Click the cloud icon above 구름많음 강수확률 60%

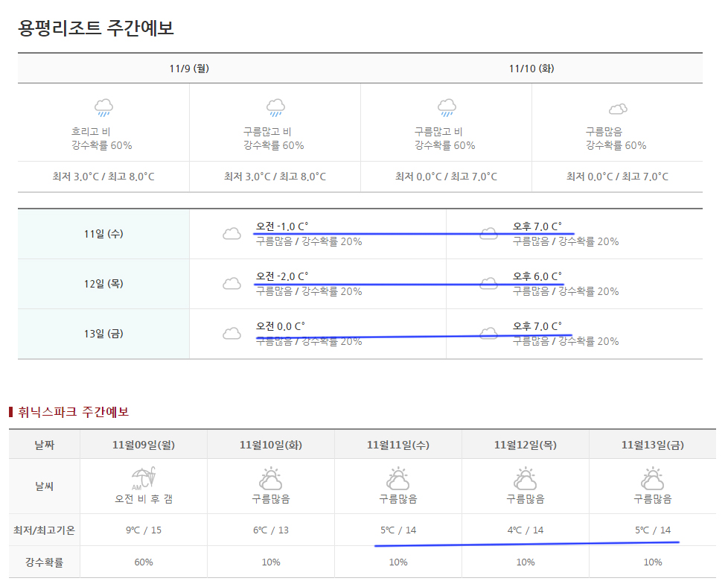coord(618,110)
